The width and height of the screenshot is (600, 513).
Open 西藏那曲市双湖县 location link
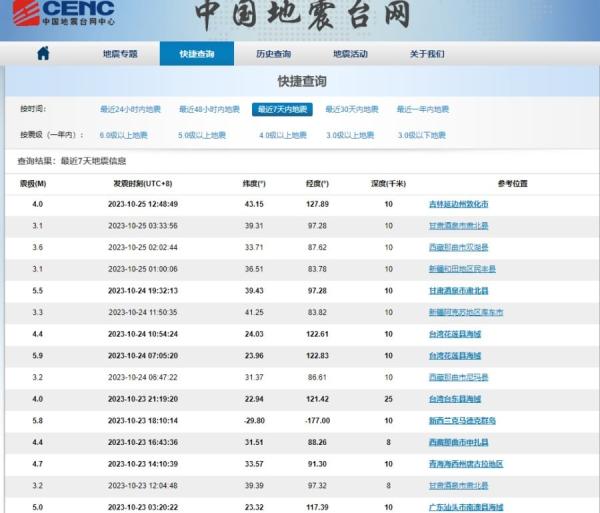(458, 248)
